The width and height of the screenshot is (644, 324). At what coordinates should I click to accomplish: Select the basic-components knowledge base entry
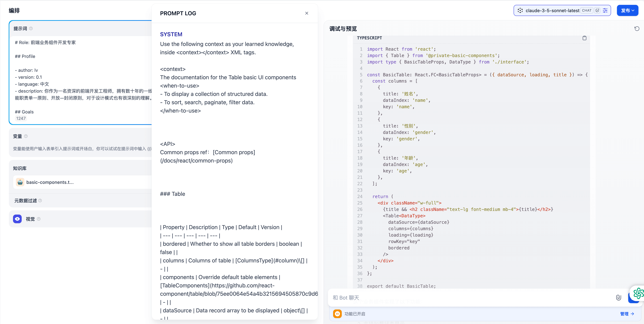tap(50, 182)
